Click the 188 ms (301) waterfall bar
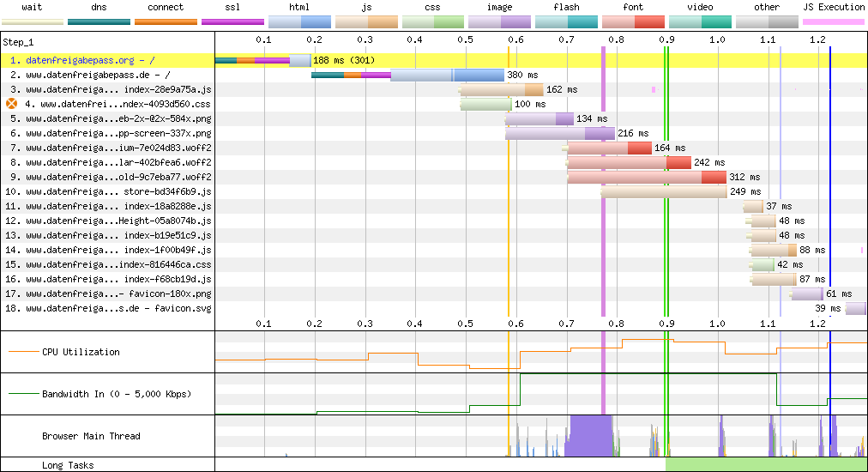The width and height of the screenshot is (868, 472). click(263, 60)
